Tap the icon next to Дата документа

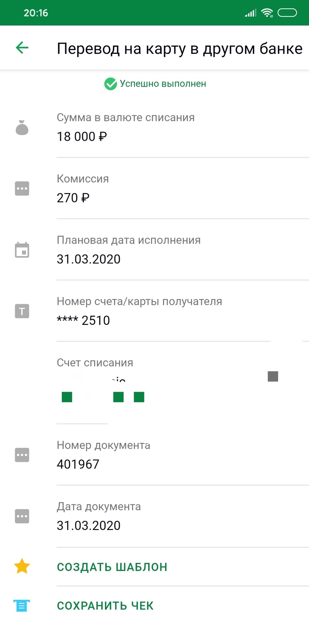pos(22,516)
